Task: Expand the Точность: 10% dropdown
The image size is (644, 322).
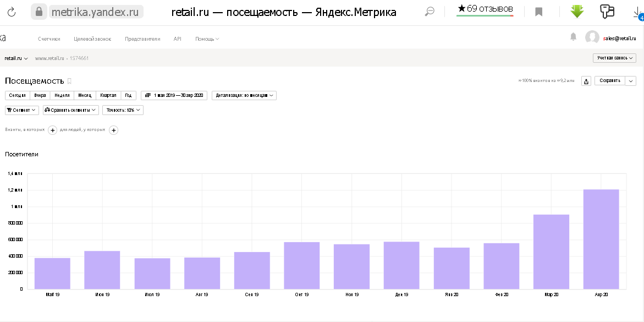Action: click(x=123, y=110)
